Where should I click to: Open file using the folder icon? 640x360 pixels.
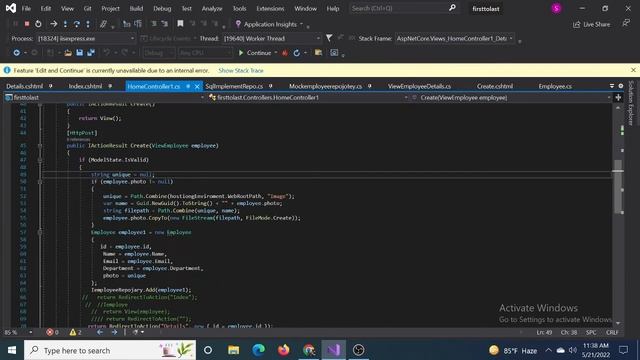(68, 53)
